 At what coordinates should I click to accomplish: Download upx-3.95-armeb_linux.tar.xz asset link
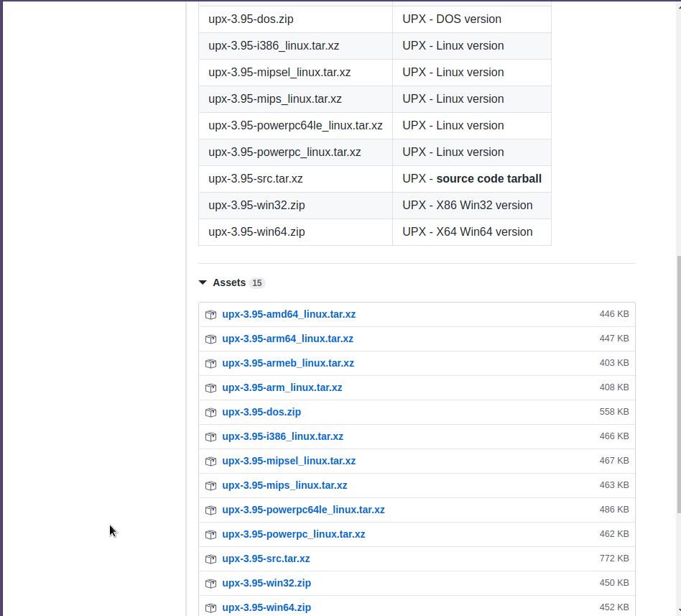[x=288, y=362]
